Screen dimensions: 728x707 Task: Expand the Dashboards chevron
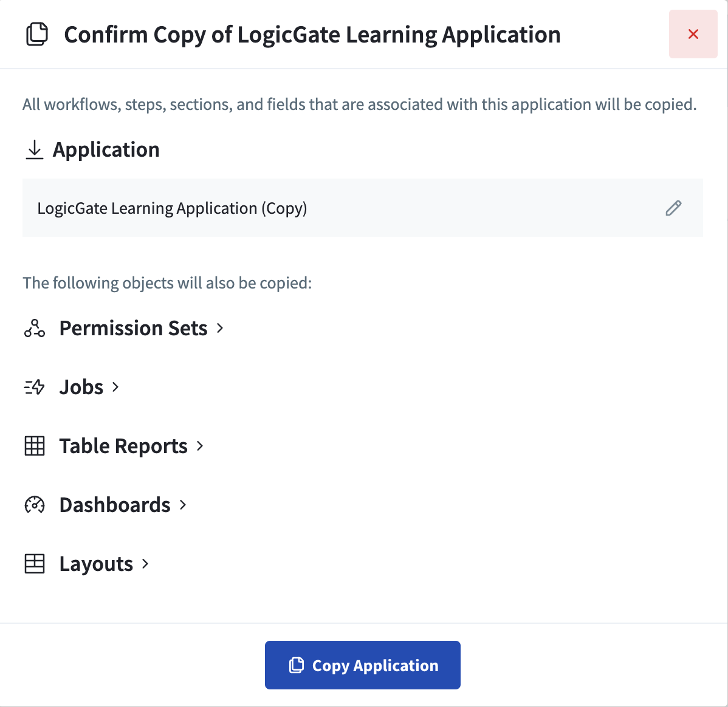(x=183, y=505)
